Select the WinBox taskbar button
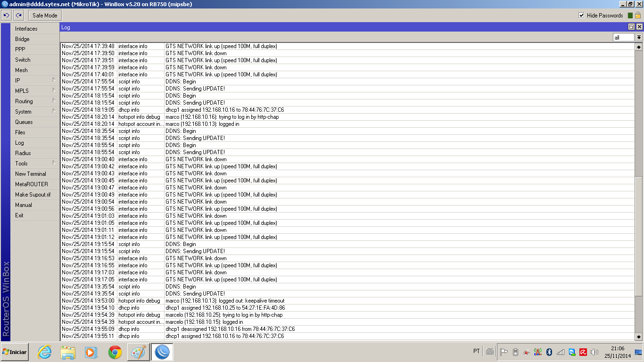This screenshot has height=362, width=644. coord(162,352)
